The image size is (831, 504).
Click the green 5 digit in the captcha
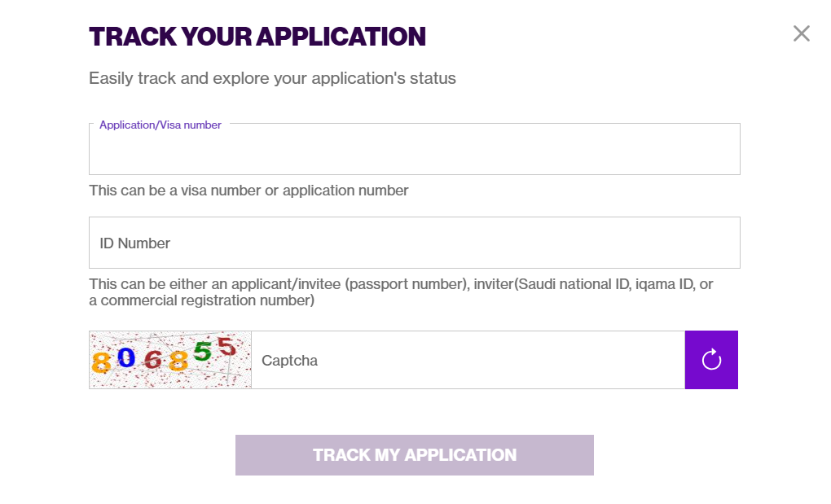[202, 352]
